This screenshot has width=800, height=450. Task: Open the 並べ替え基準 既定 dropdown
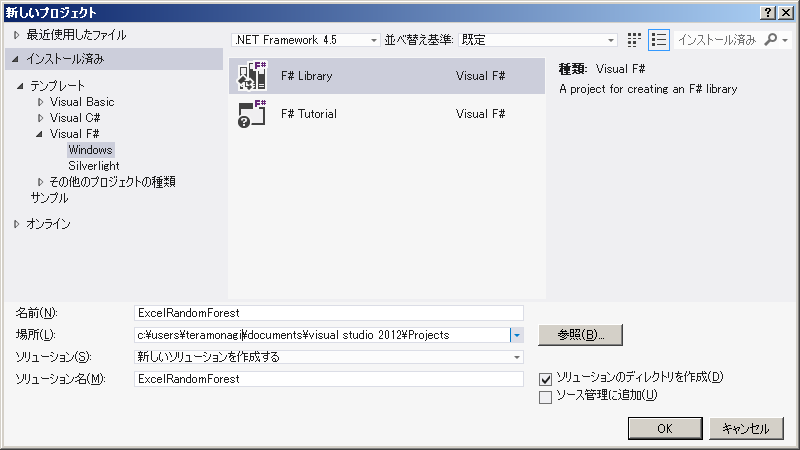538,40
